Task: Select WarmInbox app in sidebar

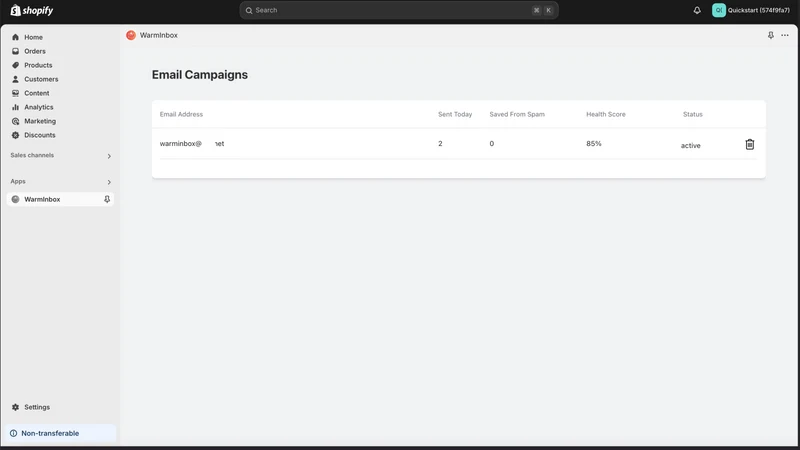Action: point(60,199)
